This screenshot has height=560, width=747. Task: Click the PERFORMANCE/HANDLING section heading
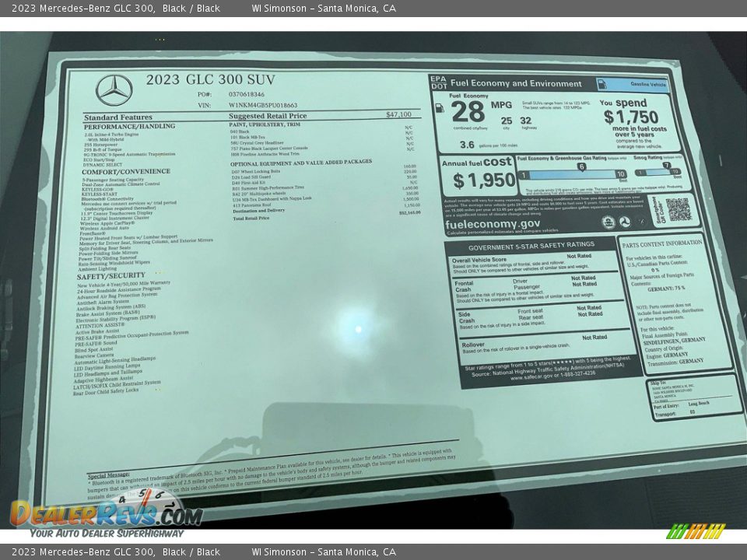(130, 127)
